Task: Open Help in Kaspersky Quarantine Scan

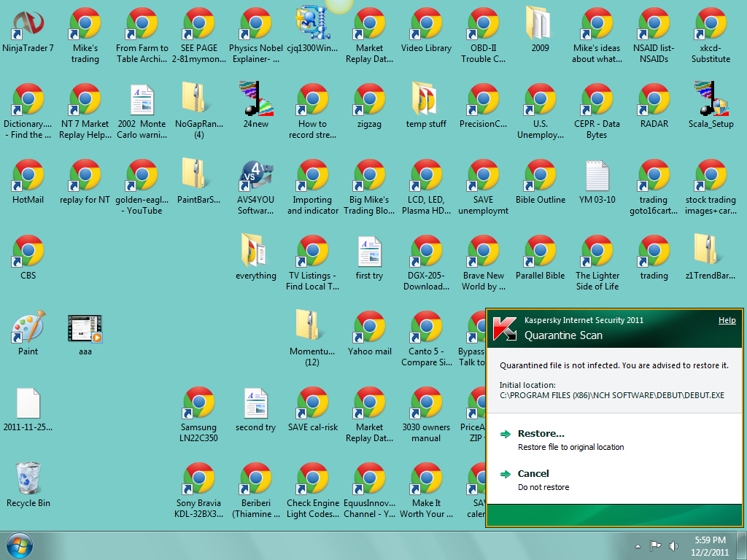Action: tap(727, 321)
